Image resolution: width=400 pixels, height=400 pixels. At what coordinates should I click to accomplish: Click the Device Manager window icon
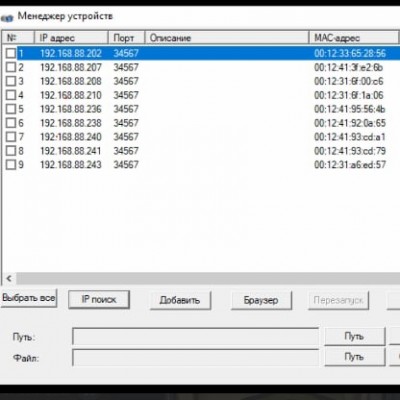pyautogui.click(x=7, y=18)
